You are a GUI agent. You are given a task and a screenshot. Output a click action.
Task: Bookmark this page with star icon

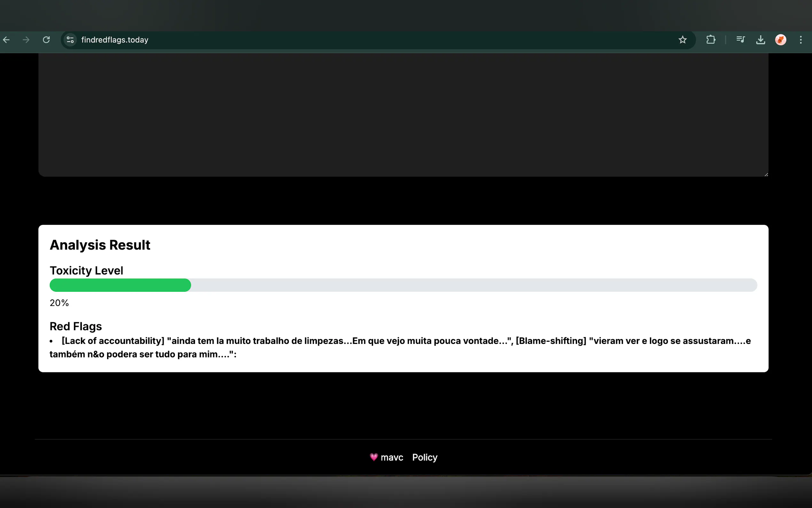(x=683, y=40)
